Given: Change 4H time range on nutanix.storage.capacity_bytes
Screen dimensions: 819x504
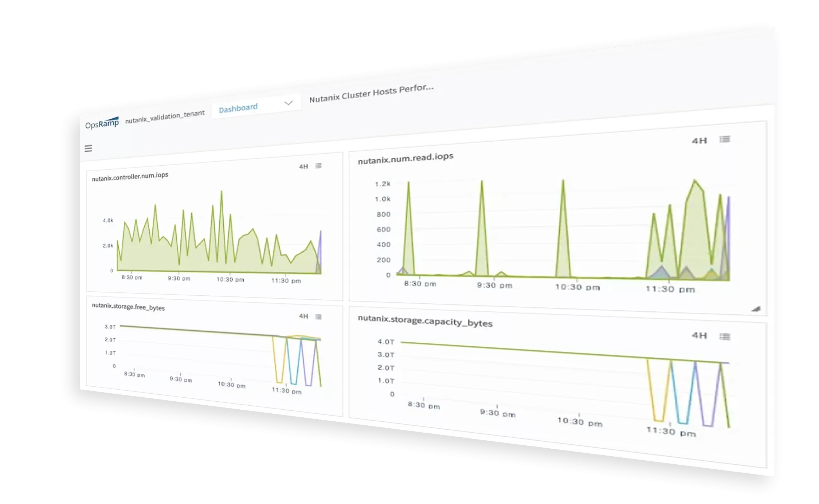Looking at the screenshot, I should tap(700, 335).
